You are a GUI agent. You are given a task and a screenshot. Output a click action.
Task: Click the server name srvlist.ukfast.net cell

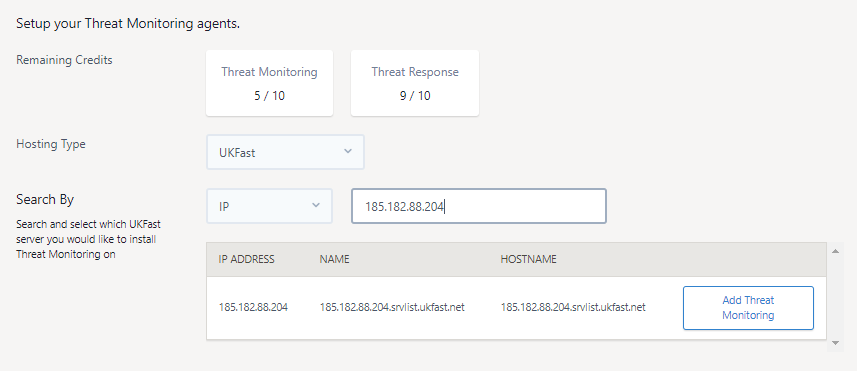(392, 308)
